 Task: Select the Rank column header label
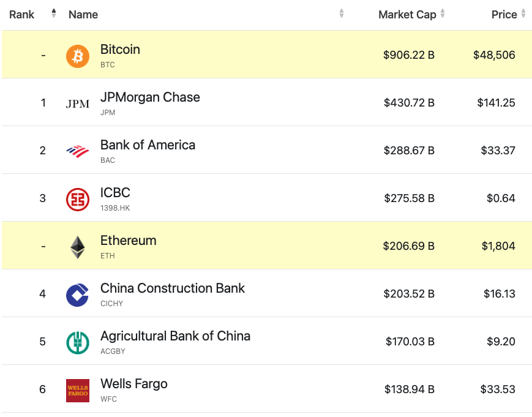click(21, 15)
